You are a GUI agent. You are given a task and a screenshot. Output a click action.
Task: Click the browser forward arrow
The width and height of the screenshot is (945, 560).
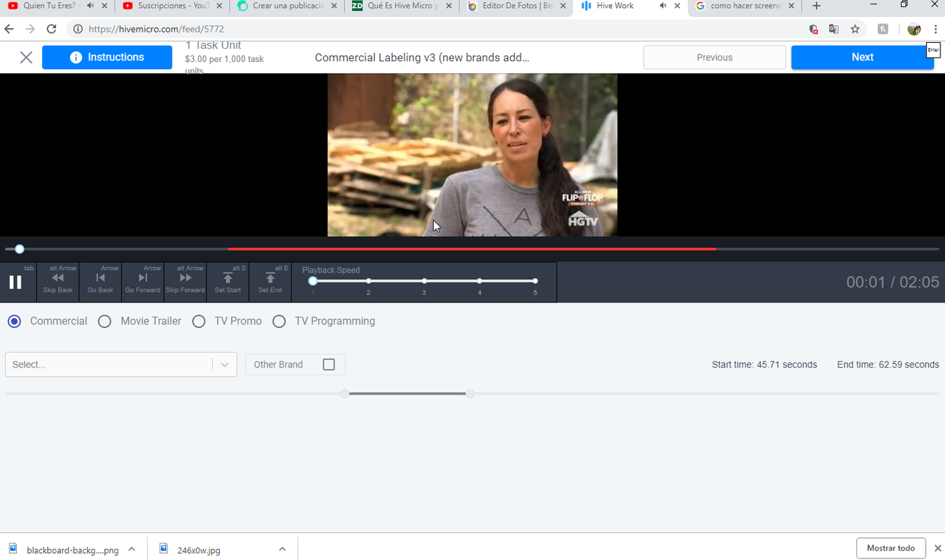pyautogui.click(x=30, y=30)
